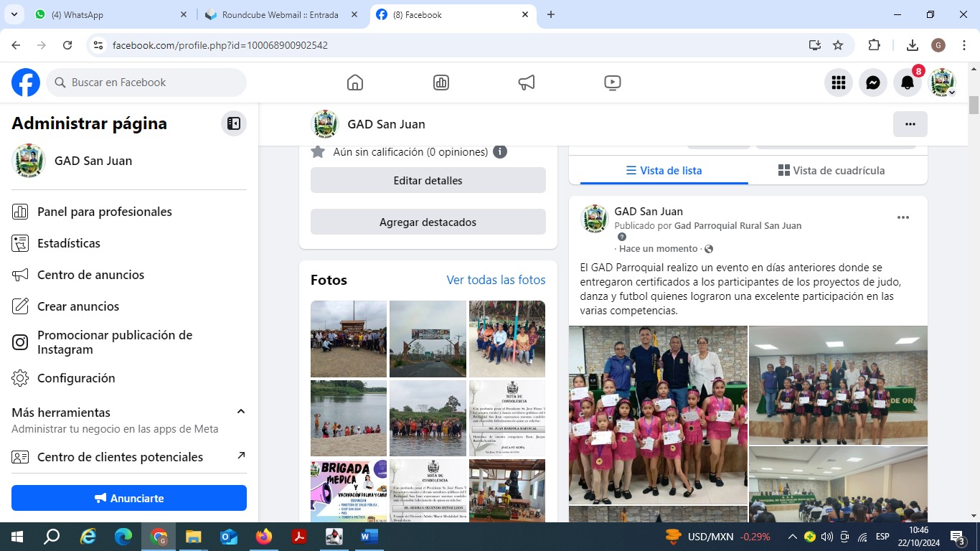Open Facebook home feed icon

(x=354, y=83)
